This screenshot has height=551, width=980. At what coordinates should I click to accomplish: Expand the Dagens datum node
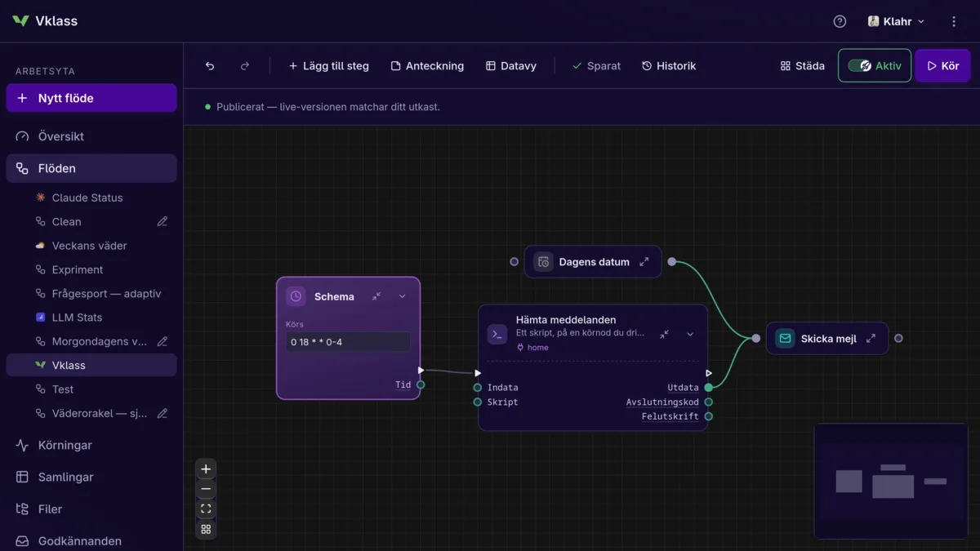coord(644,262)
